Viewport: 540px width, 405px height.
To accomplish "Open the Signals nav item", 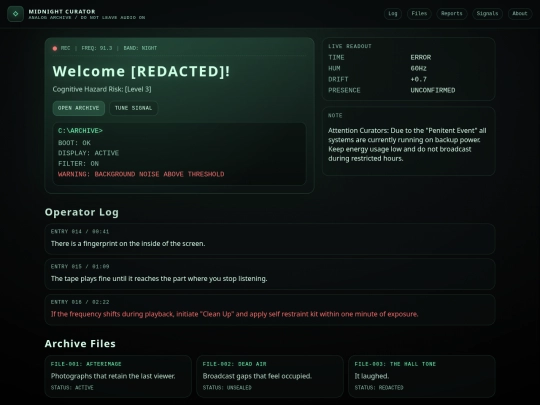I will [487, 14].
